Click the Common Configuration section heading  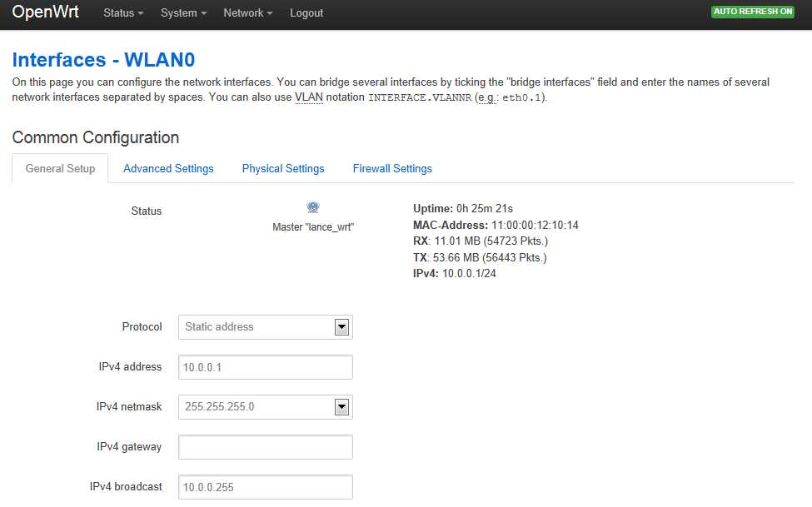click(x=95, y=137)
